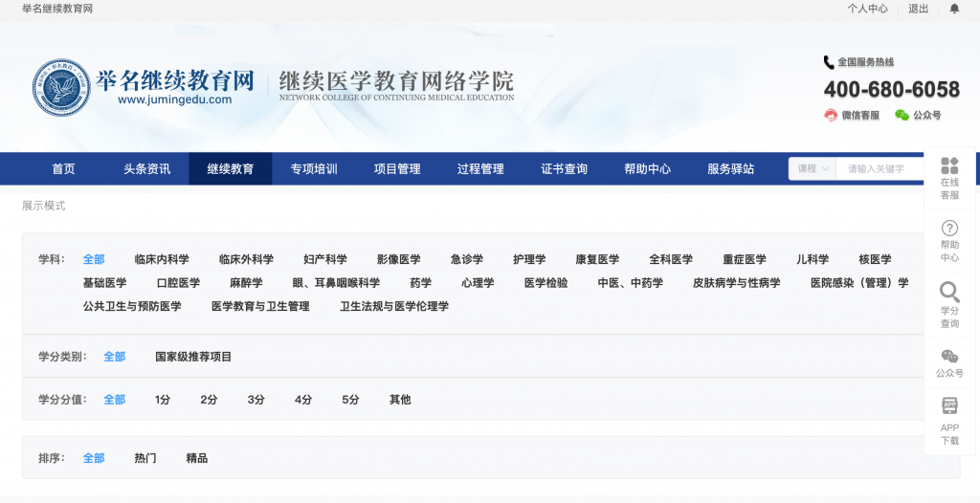Open 项目管理 navigation item
The width and height of the screenshot is (980, 503).
[x=397, y=168]
